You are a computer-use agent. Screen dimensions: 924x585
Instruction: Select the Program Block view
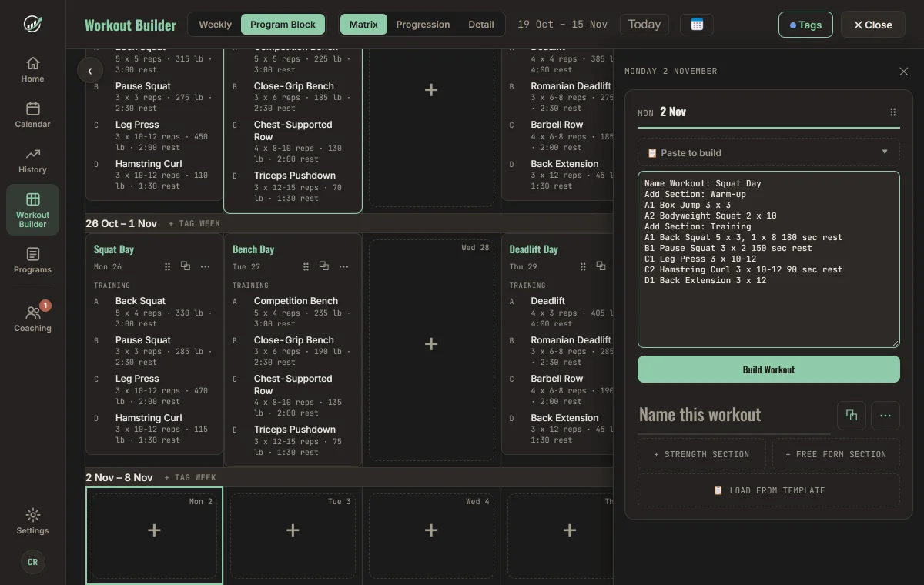tap(283, 25)
